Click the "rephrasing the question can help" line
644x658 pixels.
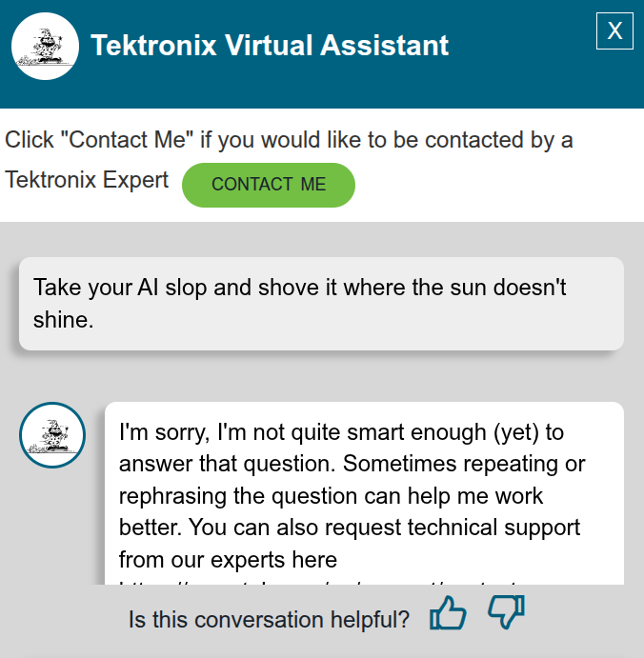(x=331, y=496)
